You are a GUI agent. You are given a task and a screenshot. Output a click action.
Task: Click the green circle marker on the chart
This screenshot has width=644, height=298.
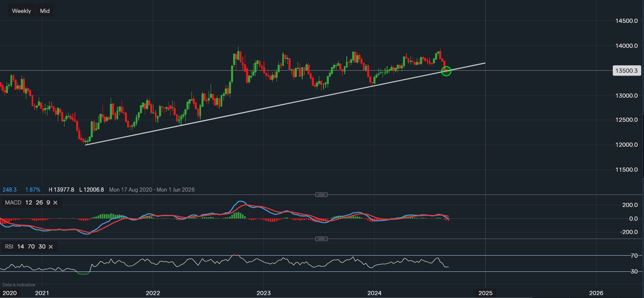point(446,71)
